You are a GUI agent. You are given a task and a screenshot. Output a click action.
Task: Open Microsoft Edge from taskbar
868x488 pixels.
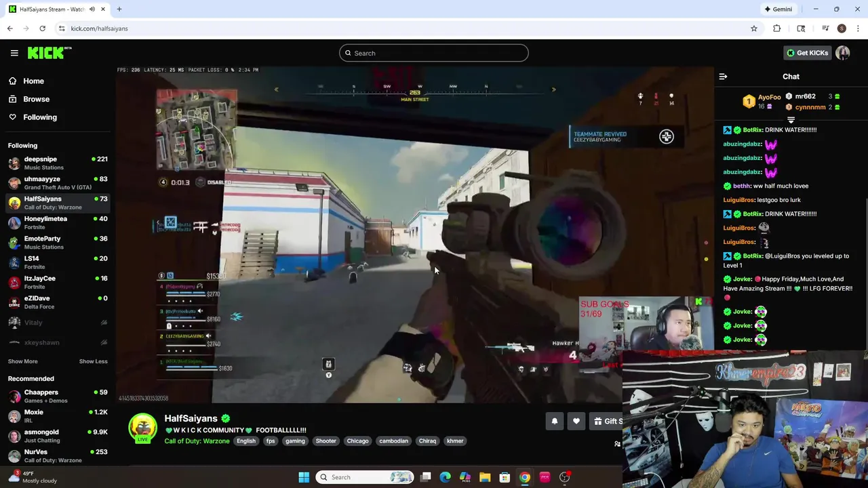coord(446,477)
